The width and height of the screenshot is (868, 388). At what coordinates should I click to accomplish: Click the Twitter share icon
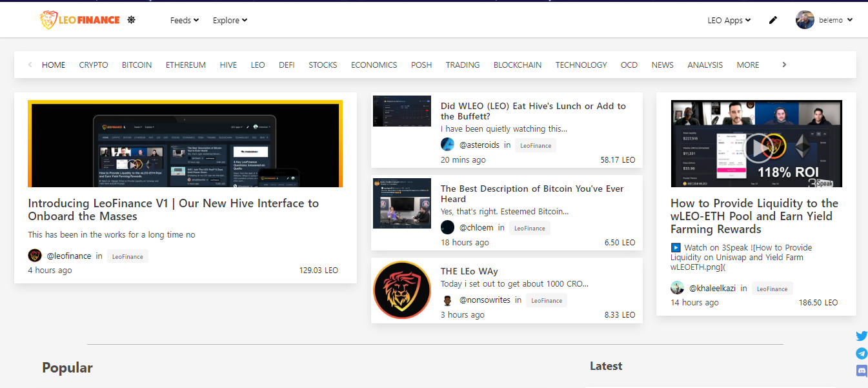click(862, 336)
